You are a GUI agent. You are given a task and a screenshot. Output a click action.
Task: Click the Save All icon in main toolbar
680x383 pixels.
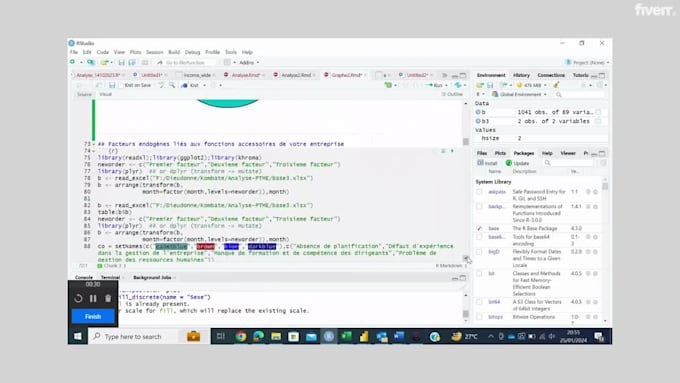132,62
